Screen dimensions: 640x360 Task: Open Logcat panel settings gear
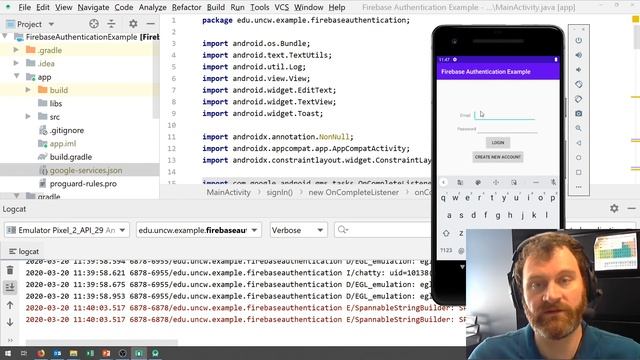614,209
